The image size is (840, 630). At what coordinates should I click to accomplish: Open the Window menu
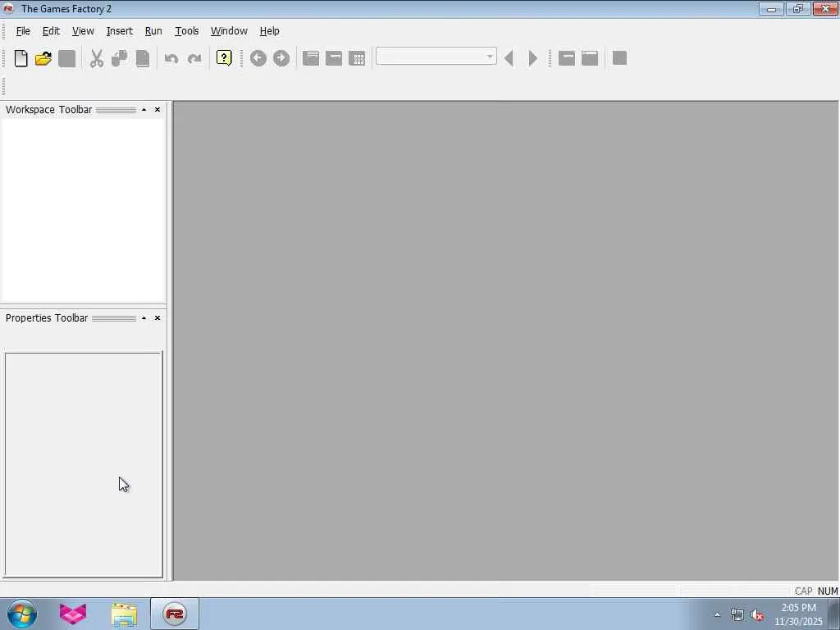(x=229, y=31)
